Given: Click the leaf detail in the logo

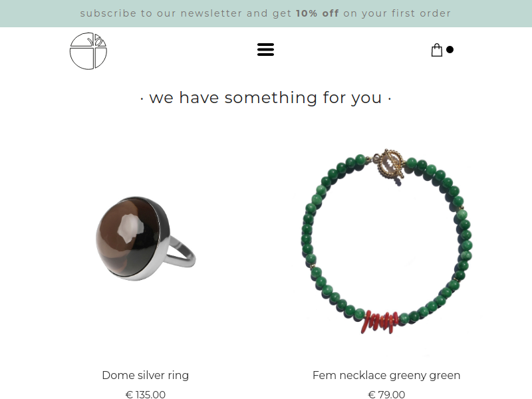Looking at the screenshot, I should click(x=98, y=41).
